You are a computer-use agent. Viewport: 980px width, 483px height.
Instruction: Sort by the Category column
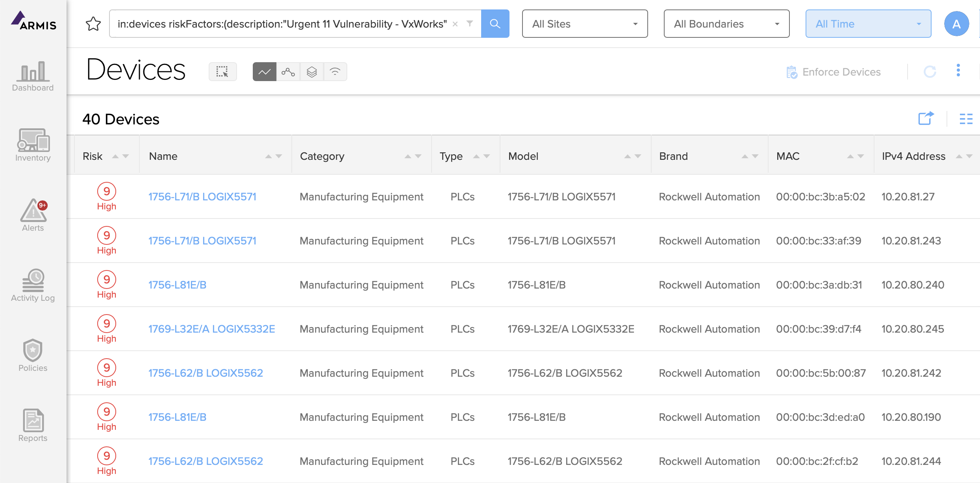coord(413,156)
